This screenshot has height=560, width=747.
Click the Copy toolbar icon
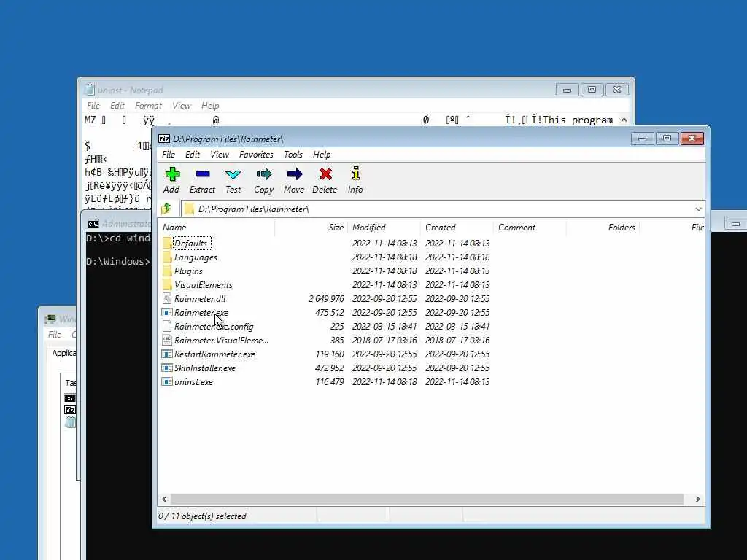click(x=263, y=174)
